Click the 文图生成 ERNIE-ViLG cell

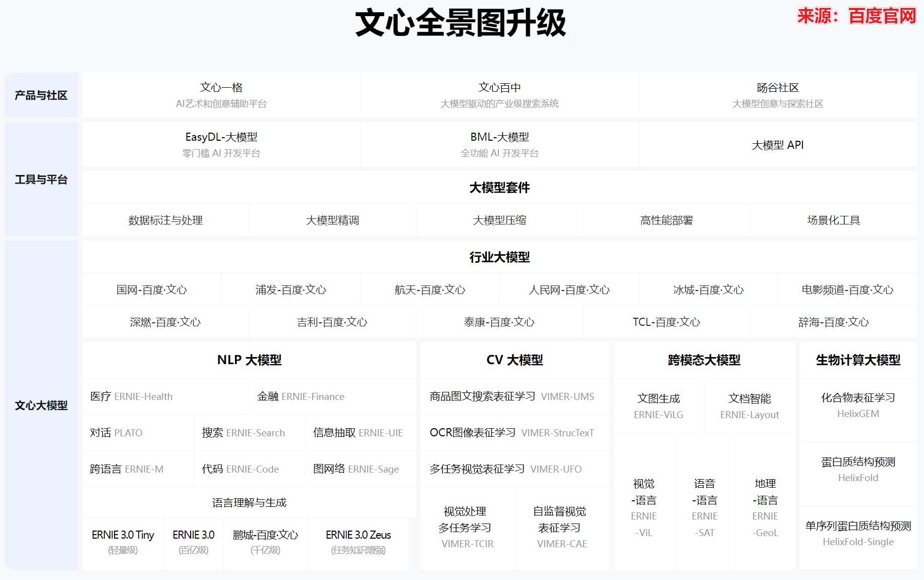point(658,406)
